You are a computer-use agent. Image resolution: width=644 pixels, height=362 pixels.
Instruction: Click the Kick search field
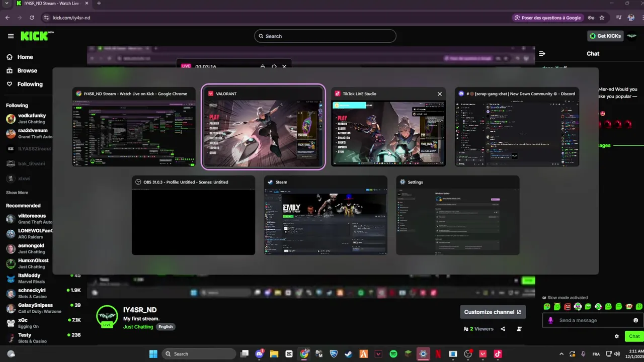click(x=325, y=36)
